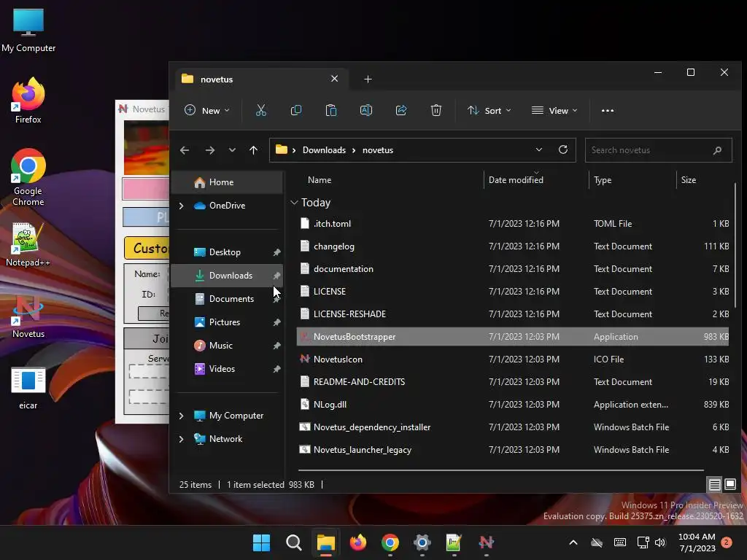The image size is (747, 560).
Task: Expand My Computer tree node
Action: [182, 416]
